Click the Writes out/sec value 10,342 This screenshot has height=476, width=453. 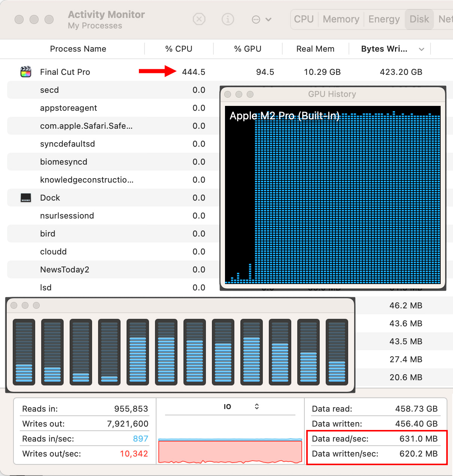click(x=134, y=454)
